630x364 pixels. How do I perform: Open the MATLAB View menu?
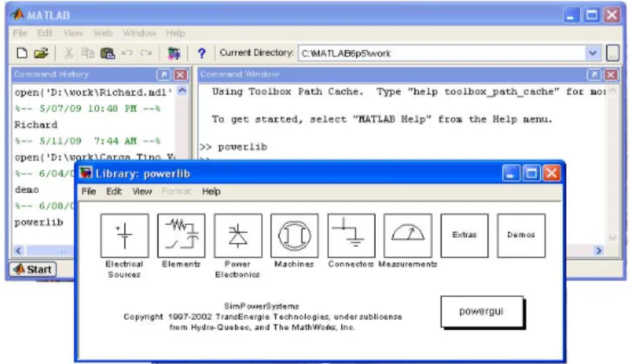click(x=73, y=33)
